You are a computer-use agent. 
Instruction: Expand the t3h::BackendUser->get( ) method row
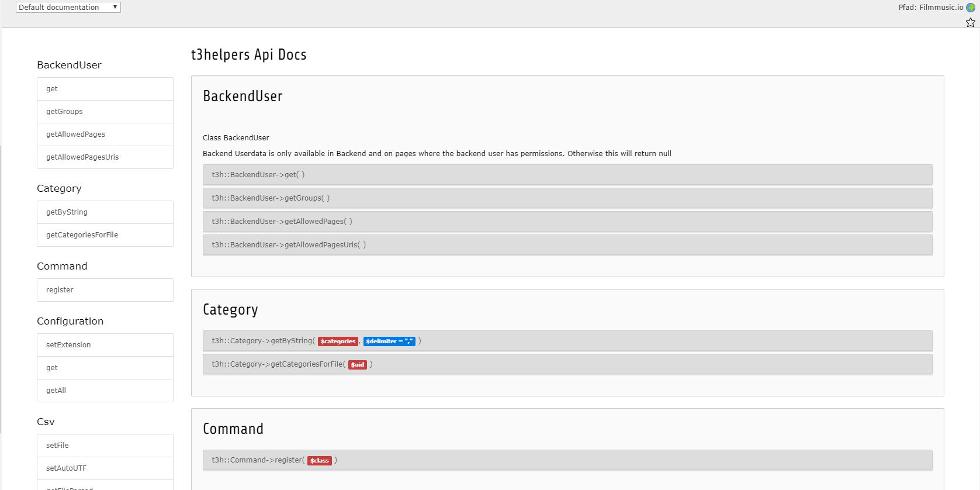tap(567, 175)
